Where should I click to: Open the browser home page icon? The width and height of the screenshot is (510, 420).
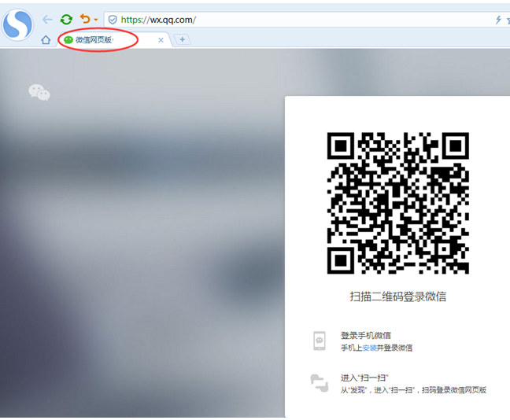coord(46,39)
